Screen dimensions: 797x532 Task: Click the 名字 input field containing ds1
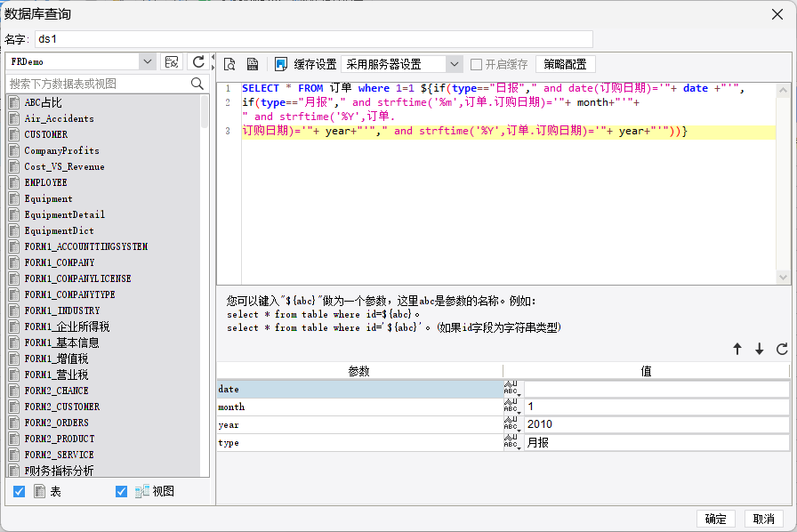(314, 39)
